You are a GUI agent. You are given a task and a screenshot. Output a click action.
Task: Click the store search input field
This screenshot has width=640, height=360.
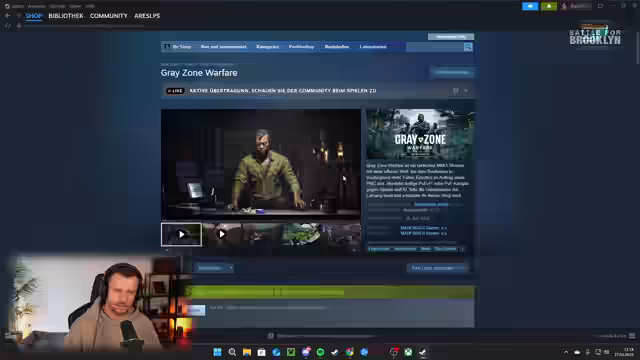pos(435,47)
